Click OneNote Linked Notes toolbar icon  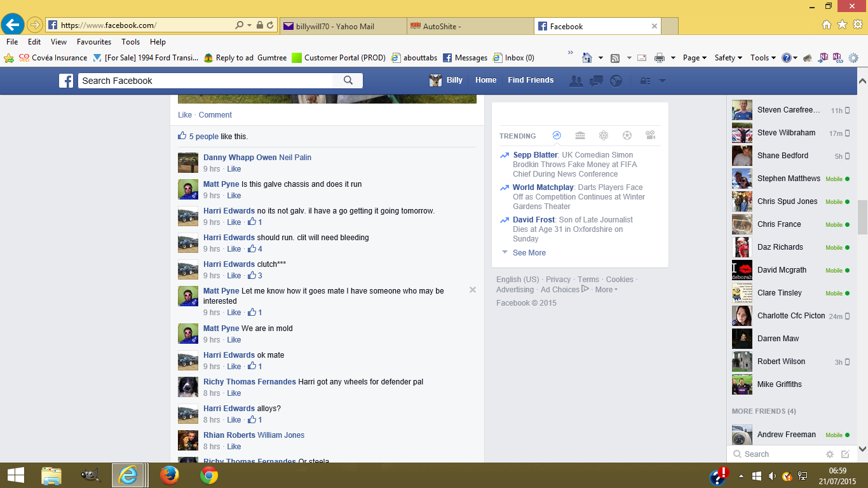[837, 58]
